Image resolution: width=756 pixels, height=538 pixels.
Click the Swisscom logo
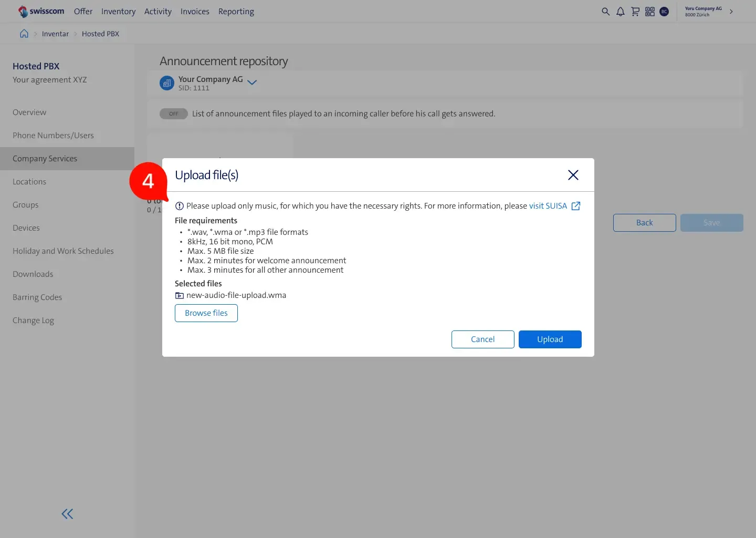pyautogui.click(x=41, y=11)
